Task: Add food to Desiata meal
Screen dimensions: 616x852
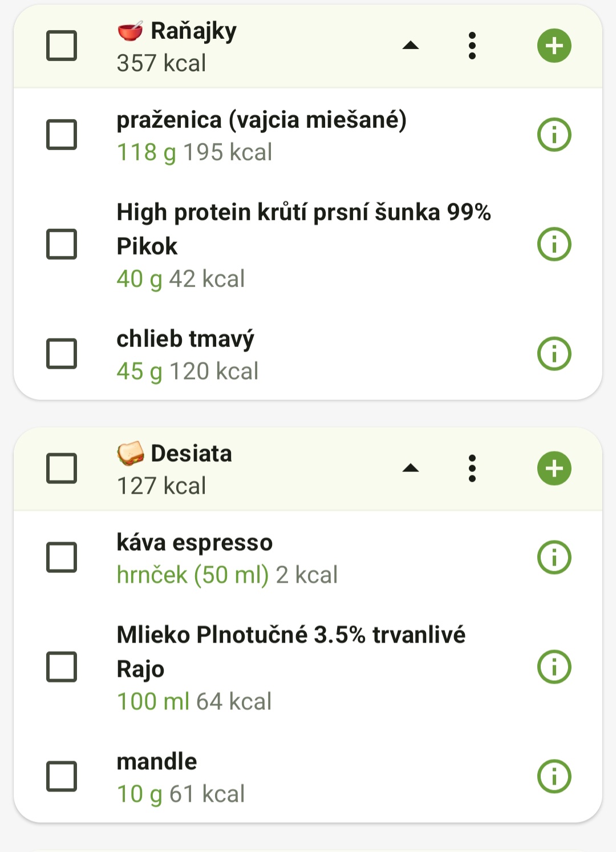Action: tap(554, 469)
